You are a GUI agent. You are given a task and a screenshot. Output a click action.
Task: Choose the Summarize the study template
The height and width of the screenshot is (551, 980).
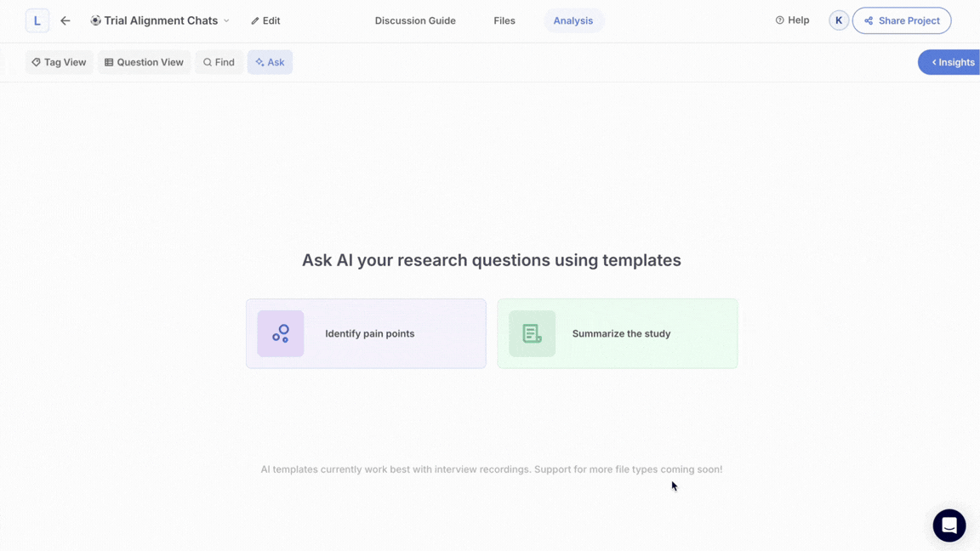(618, 333)
